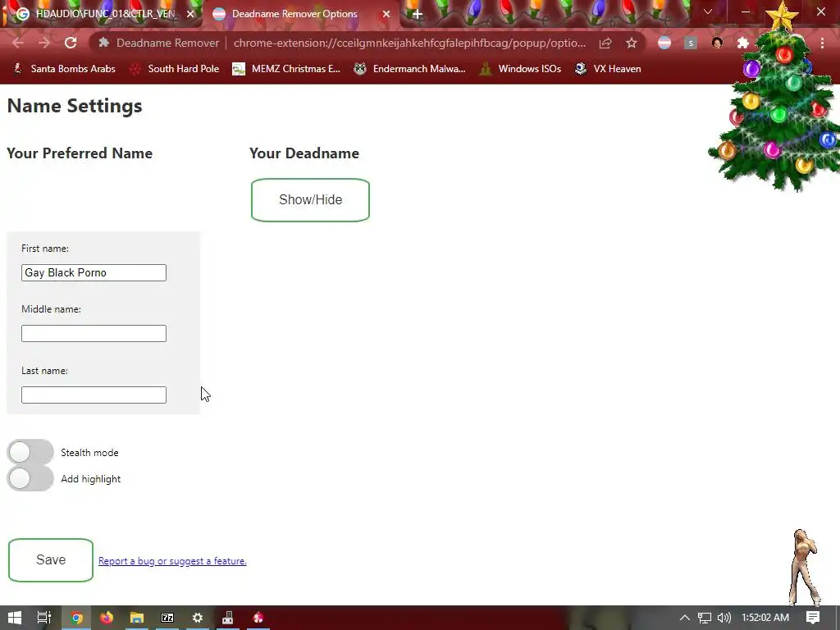Click the gray S extension icon

691,43
